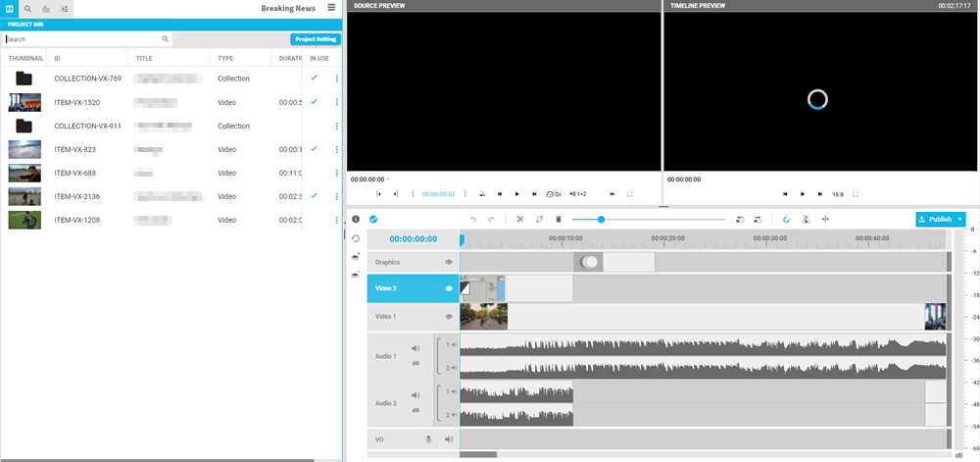Open the search tab magnifier icon
The width and height of the screenshot is (980, 462).
point(27,8)
